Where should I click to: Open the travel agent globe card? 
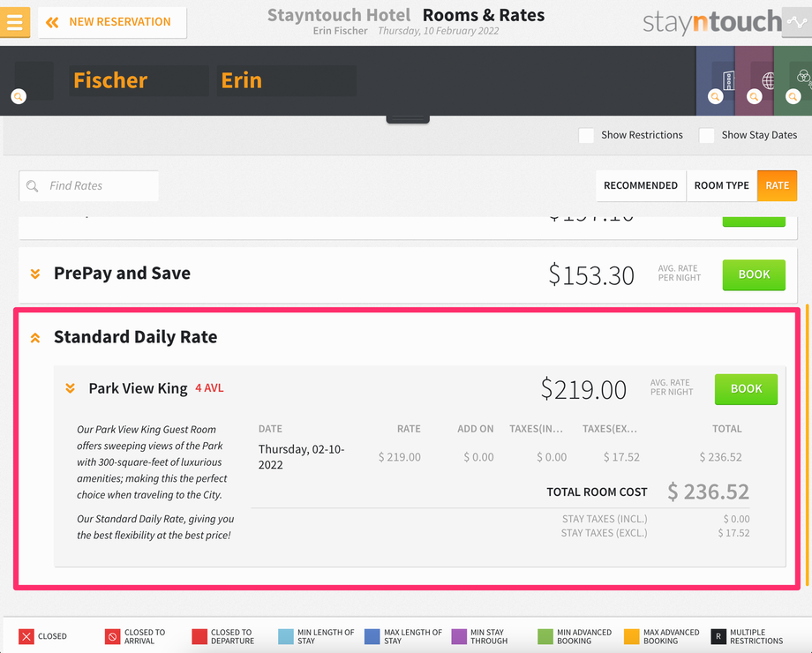768,80
